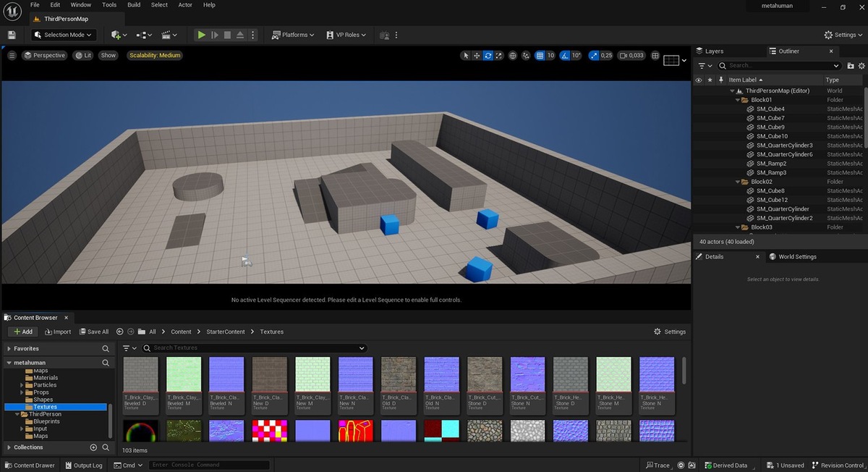This screenshot has width=868, height=472.
Task: Click the quick add content icon
Action: point(119,35)
